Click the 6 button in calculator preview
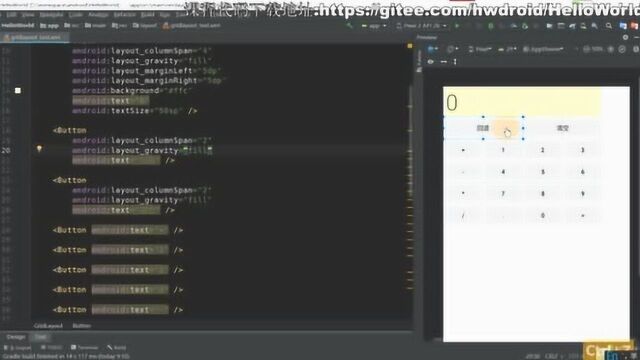 pyautogui.click(x=582, y=172)
